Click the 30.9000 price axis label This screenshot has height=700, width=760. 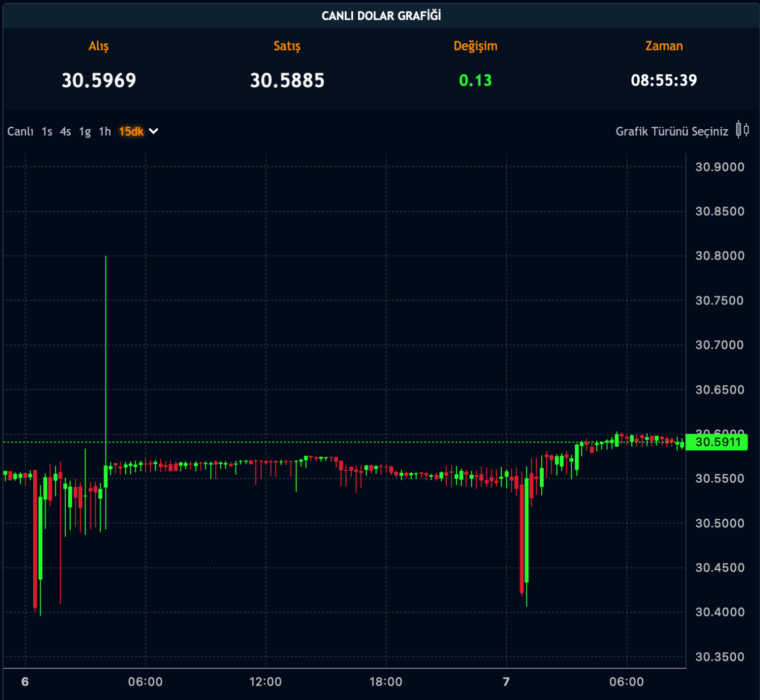719,167
